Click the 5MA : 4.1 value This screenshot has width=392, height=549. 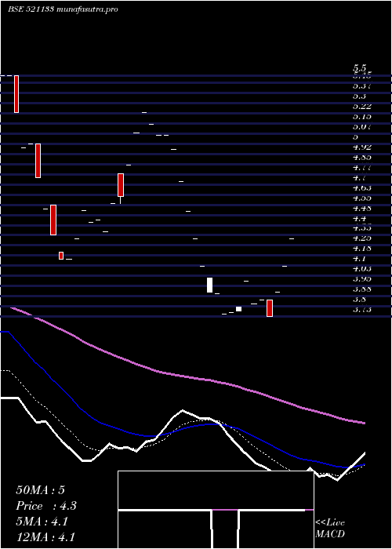[42, 522]
